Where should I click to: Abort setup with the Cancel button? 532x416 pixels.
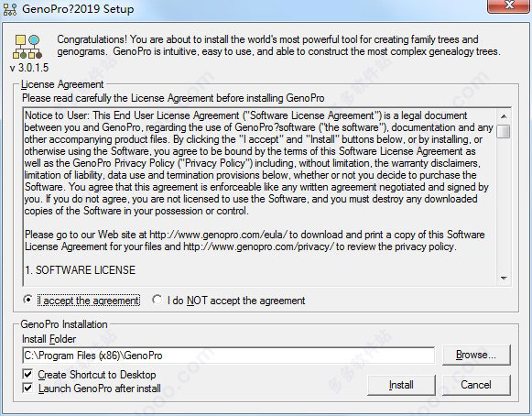tap(476, 385)
